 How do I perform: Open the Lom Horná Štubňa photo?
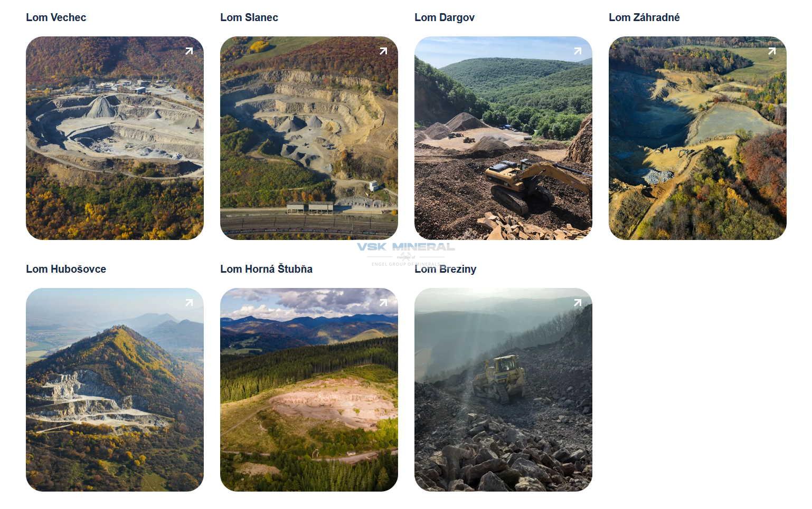click(309, 390)
